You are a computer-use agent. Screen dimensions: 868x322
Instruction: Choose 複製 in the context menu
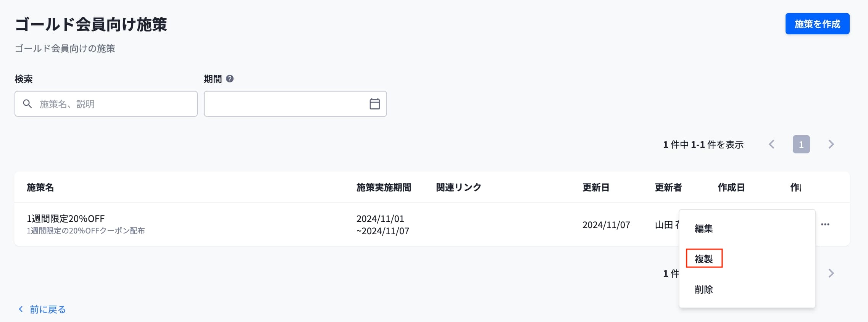tap(703, 259)
